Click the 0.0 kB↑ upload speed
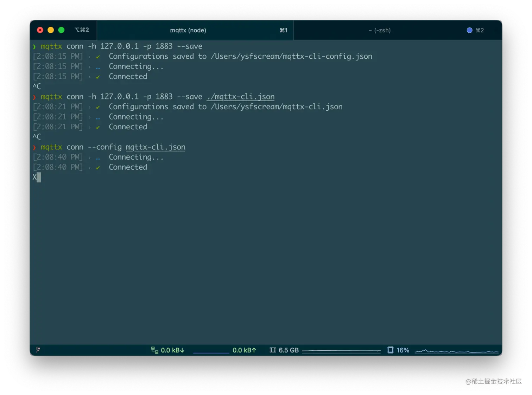532x395 pixels. (244, 350)
